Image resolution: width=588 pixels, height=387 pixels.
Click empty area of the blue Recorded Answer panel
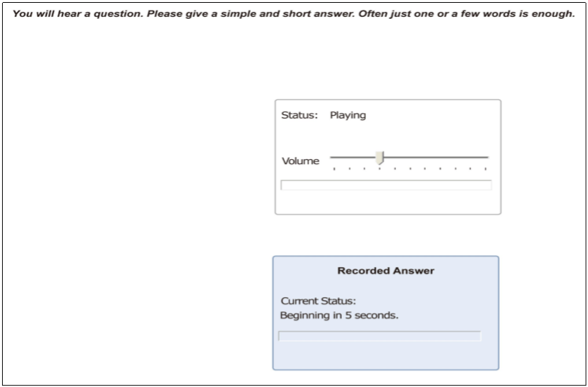(x=385, y=356)
